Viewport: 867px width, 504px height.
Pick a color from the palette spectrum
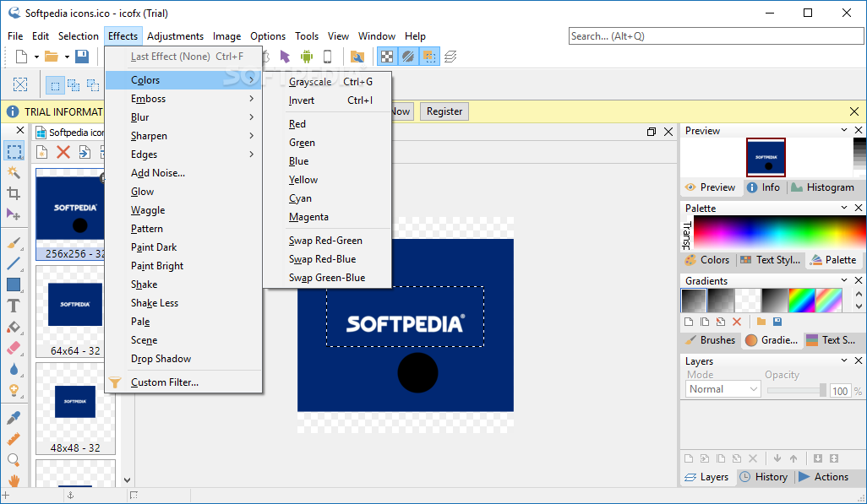pyautogui.click(x=779, y=232)
